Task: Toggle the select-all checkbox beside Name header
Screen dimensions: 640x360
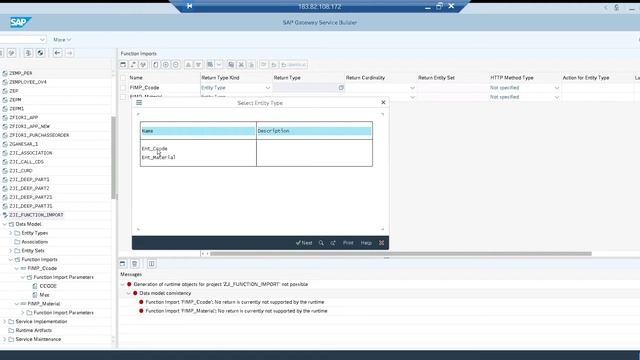Action: click(123, 78)
